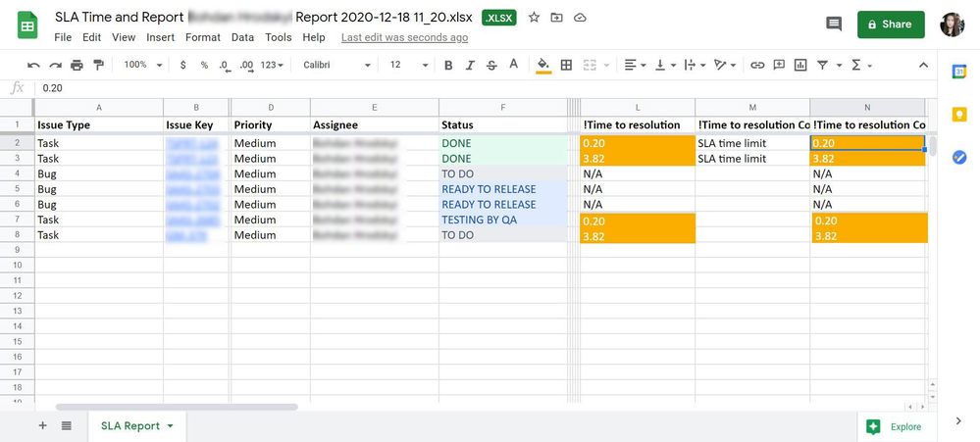Open the File menu
Screen dimensions: 980x442
coord(63,37)
